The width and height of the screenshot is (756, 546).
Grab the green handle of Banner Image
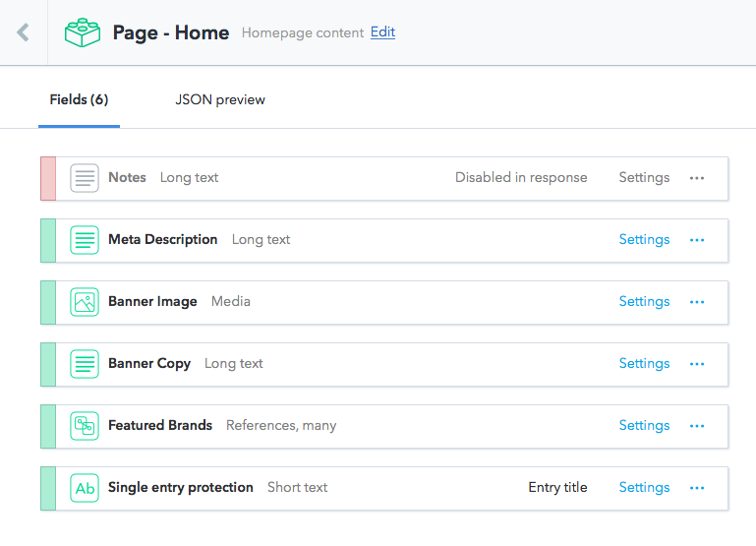tap(48, 302)
